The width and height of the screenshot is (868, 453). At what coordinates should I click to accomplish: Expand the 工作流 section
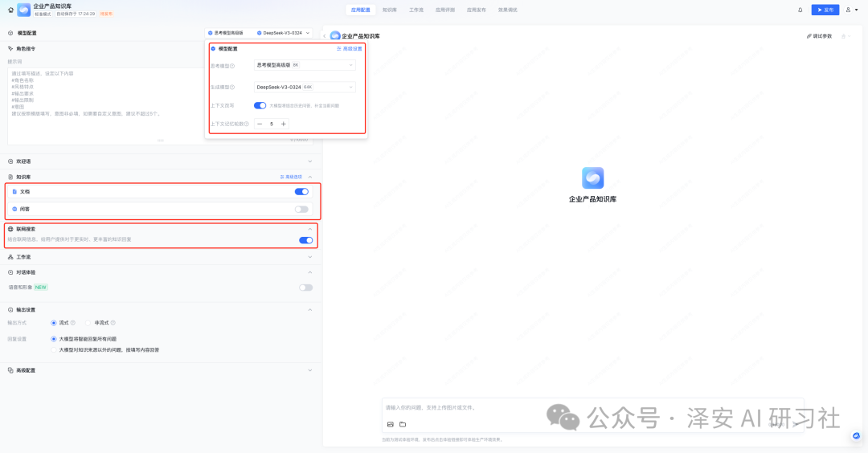tap(310, 257)
